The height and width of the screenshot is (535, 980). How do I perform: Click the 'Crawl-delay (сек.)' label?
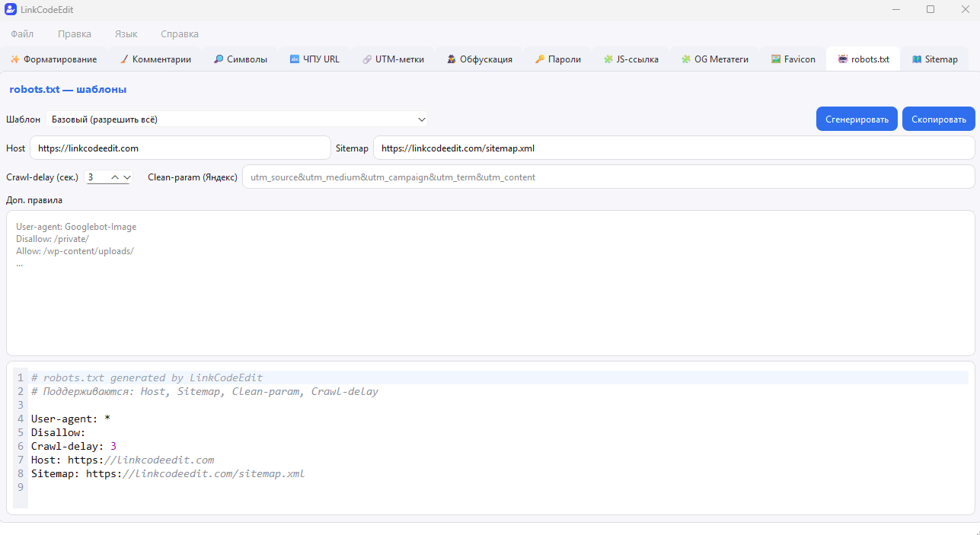[42, 177]
